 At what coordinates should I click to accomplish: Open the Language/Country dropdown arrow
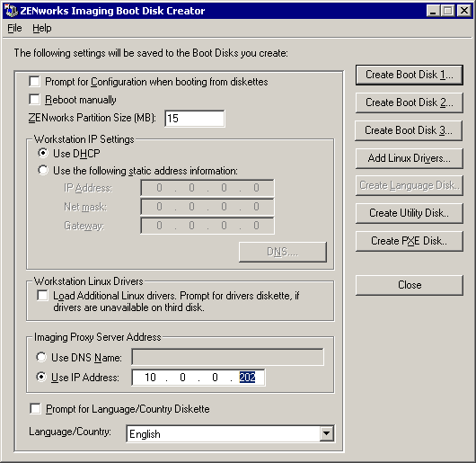click(327, 433)
